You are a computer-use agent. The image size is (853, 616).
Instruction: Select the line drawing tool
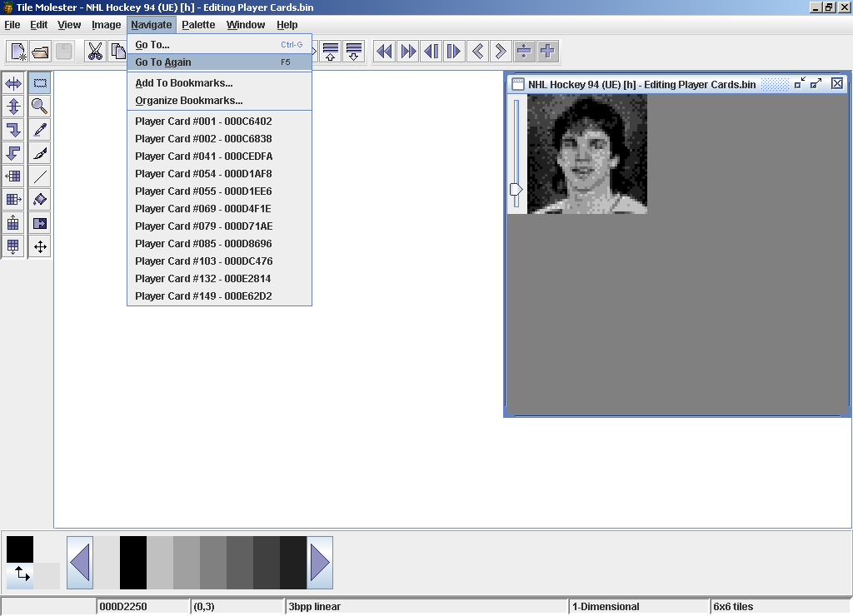pyautogui.click(x=39, y=176)
